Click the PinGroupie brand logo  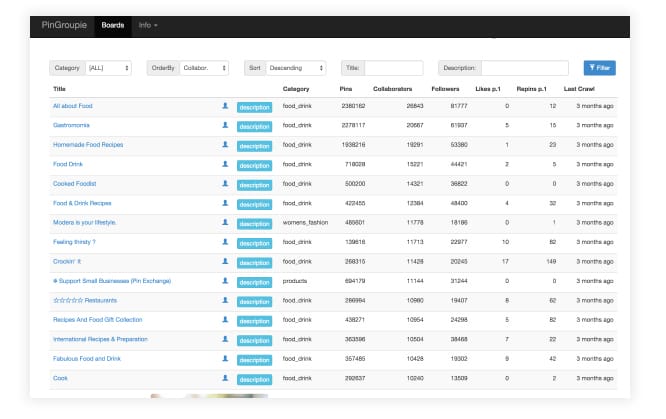(x=65, y=24)
